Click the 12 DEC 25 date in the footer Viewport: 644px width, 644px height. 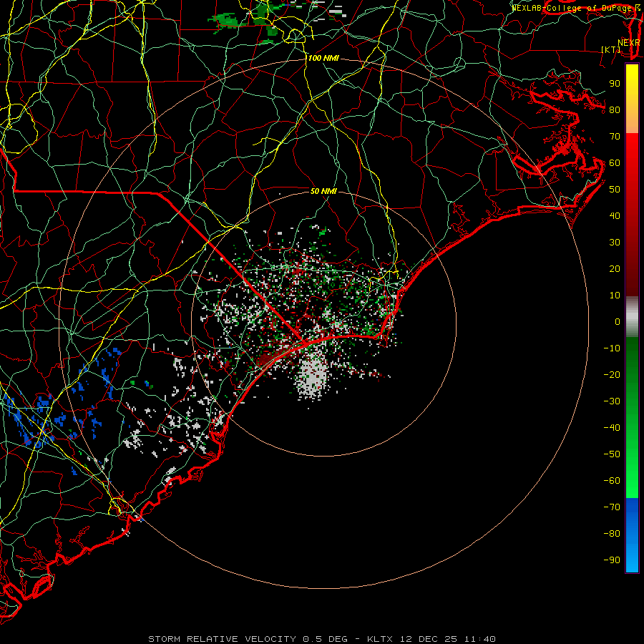pyautogui.click(x=429, y=639)
